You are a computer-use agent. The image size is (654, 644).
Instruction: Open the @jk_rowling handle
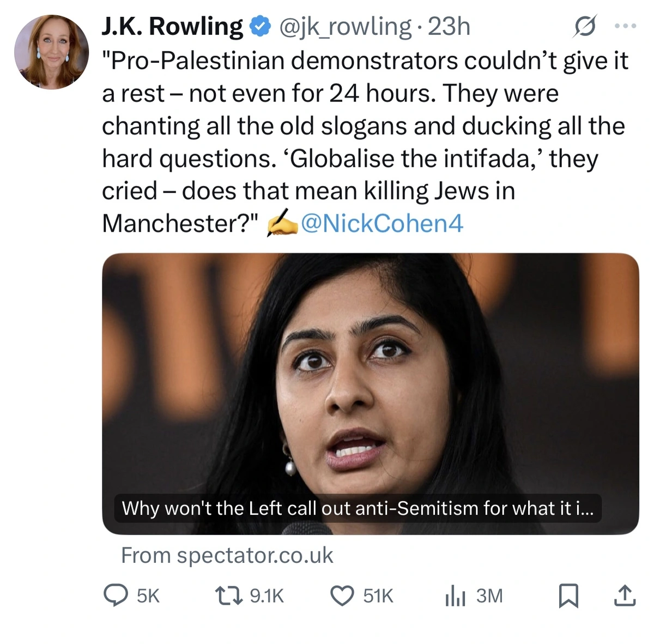pyautogui.click(x=345, y=26)
